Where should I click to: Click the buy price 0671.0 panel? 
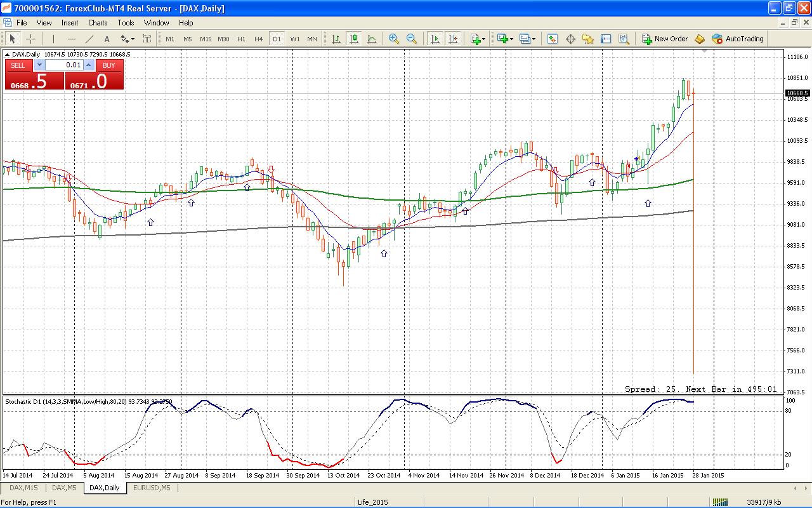coord(95,81)
